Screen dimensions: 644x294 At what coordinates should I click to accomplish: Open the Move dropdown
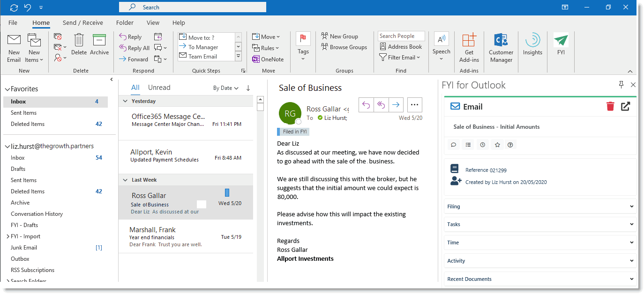coord(266,37)
